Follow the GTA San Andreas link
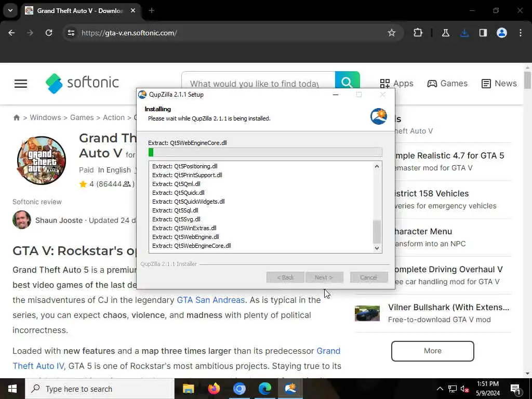 211,300
